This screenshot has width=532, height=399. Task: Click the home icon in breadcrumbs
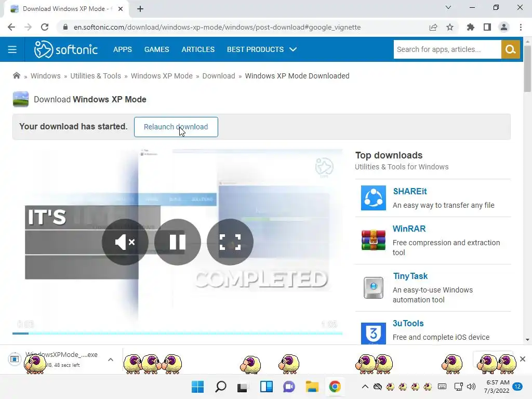16,76
